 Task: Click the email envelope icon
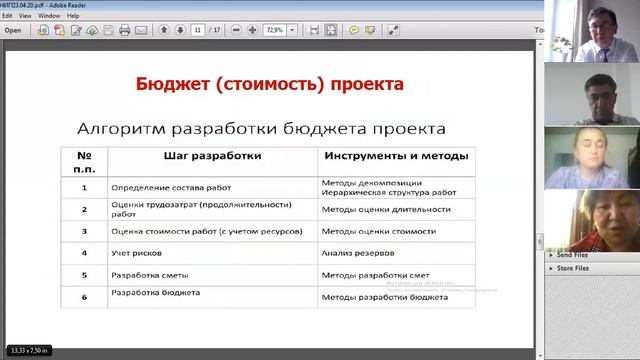coord(141,30)
